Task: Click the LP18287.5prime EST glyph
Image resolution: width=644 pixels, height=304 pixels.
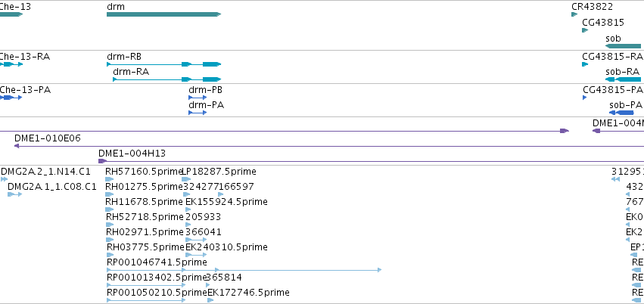Action: click(x=186, y=179)
